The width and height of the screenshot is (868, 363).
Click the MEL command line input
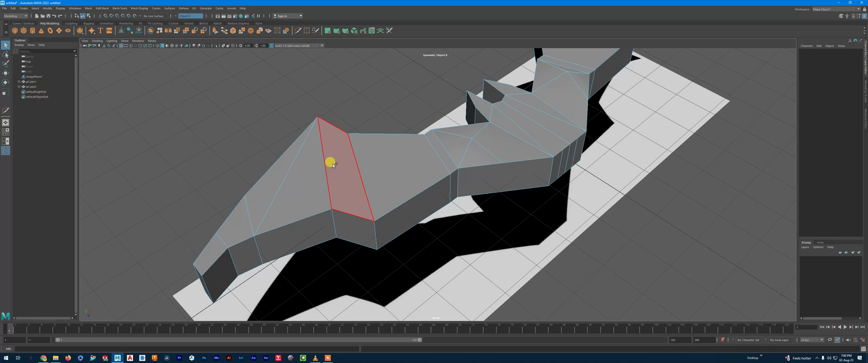(x=187, y=349)
